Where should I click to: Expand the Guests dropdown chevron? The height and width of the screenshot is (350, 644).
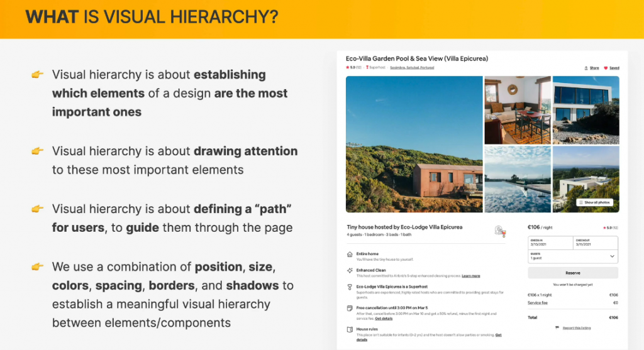612,256
